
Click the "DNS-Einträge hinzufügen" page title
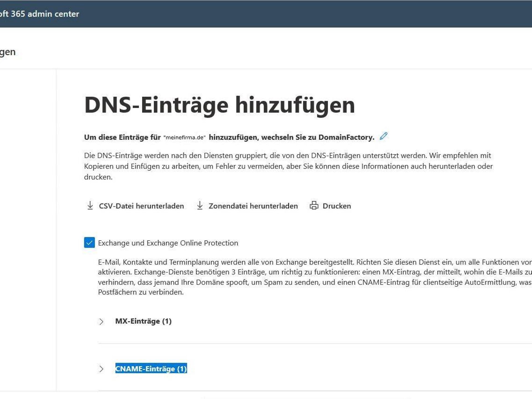click(219, 104)
